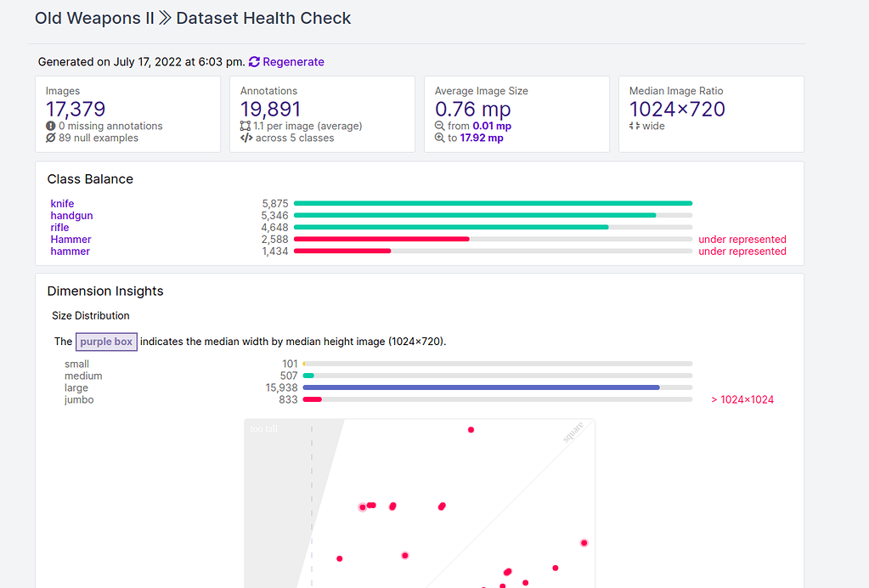Viewport: 869px width, 588px height.
Task: Open the Hammer class with capital H
Action: (71, 240)
